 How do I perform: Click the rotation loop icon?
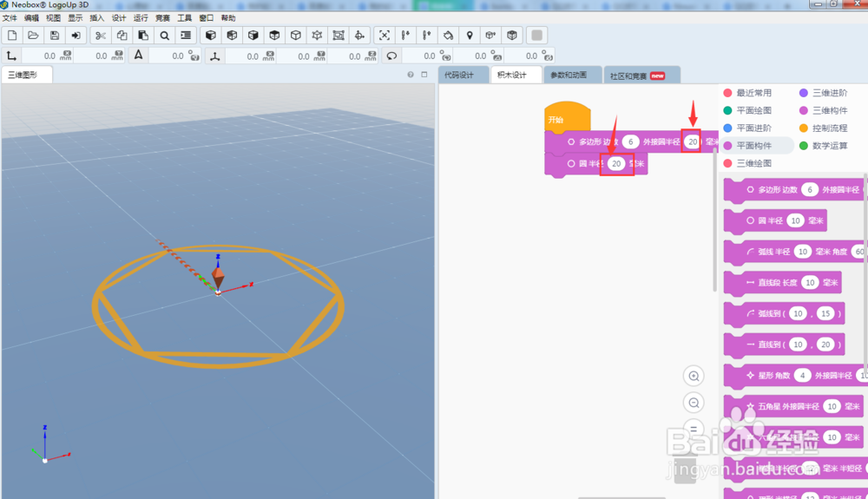(x=391, y=56)
